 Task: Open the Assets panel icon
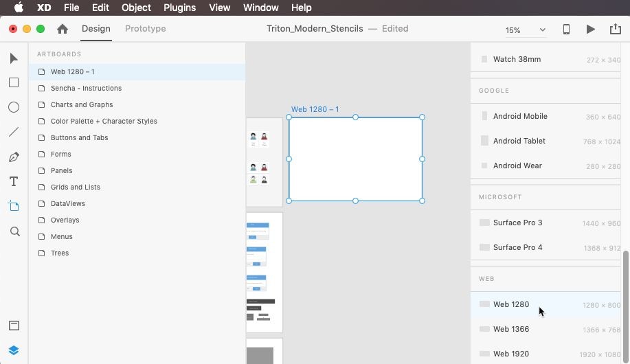point(14,326)
